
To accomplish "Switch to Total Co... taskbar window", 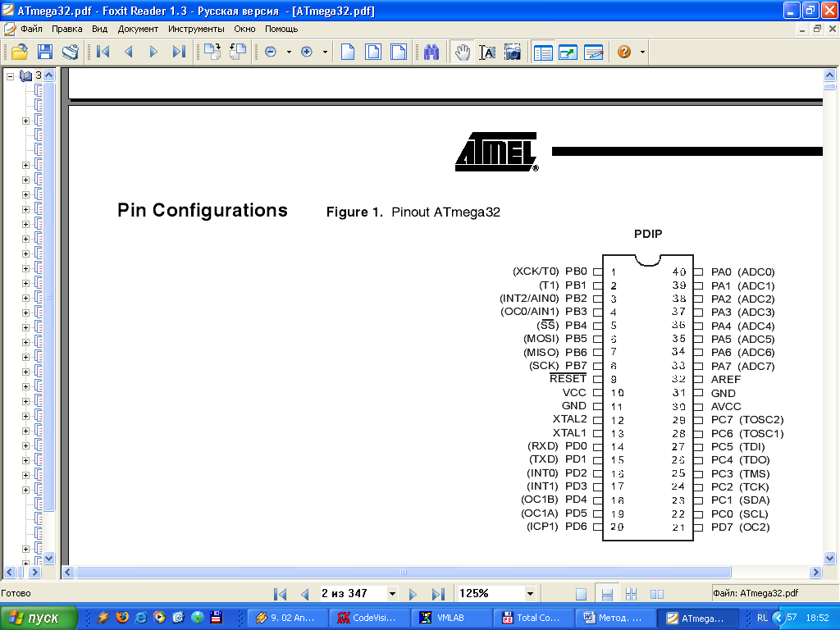I will (x=532, y=618).
